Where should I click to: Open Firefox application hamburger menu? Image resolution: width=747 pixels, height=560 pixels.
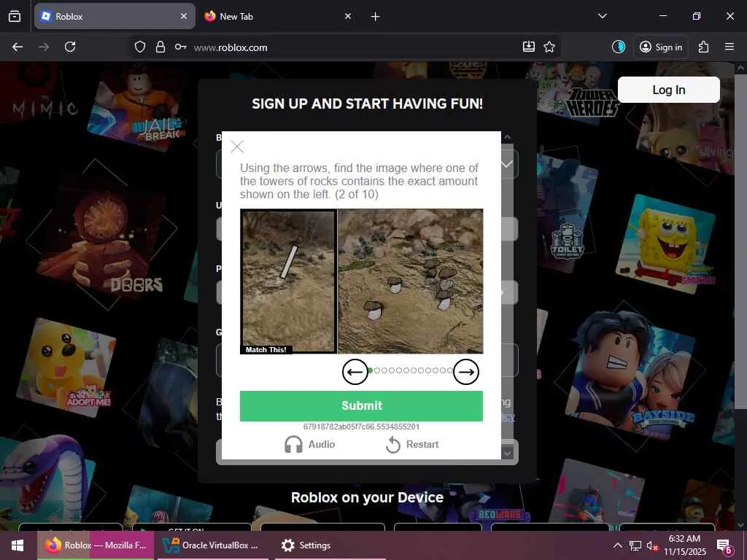(729, 47)
